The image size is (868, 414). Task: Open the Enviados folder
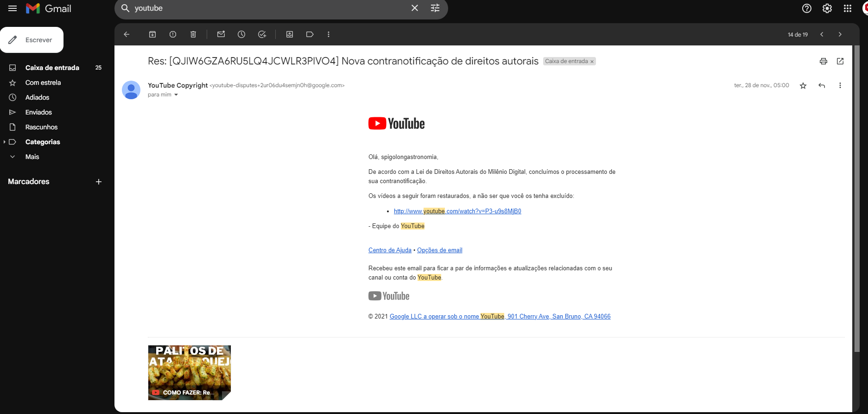38,112
